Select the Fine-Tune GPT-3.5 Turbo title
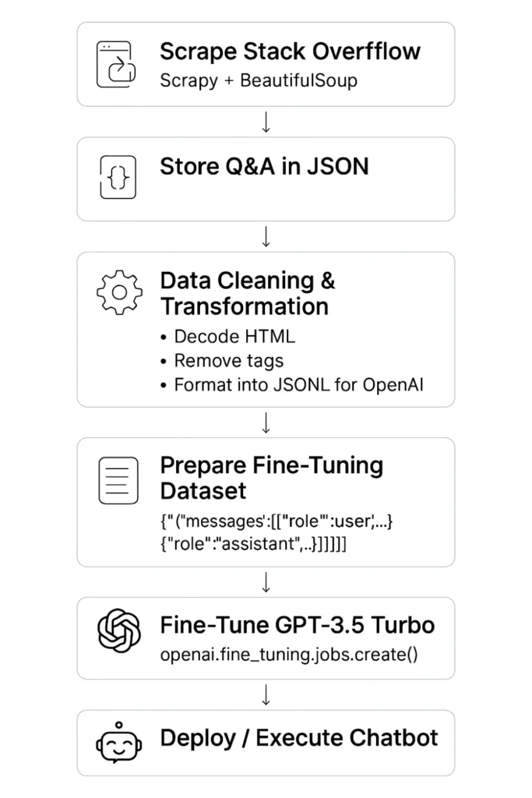The image size is (532, 798). coord(297,625)
